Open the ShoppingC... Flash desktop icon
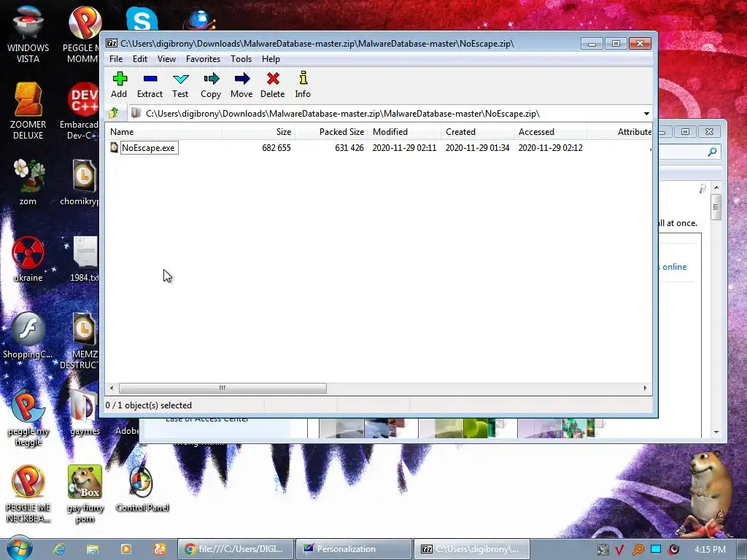This screenshot has width=747, height=560. point(28,335)
